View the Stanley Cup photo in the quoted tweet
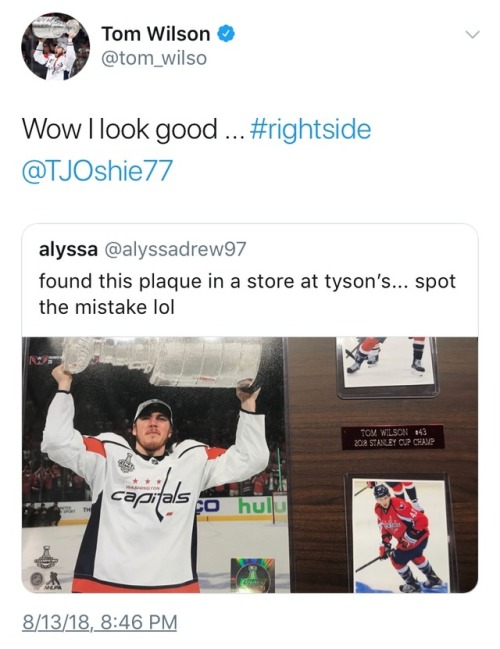Image resolution: width=500 pixels, height=649 pixels. 155,464
